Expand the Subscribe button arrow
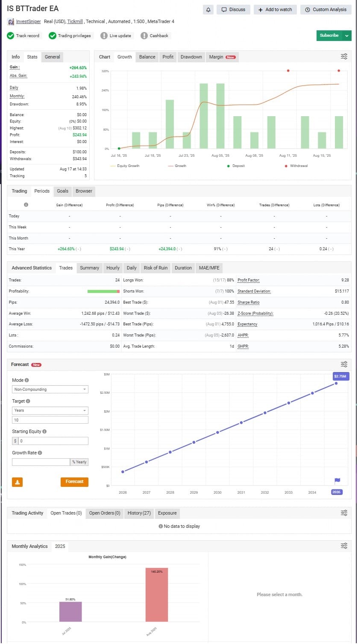The width and height of the screenshot is (358, 644). point(347,35)
